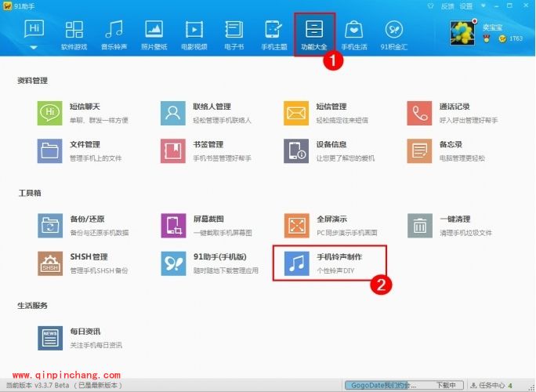Click the skin shirt icon in title bar
Viewport: 536px width, 392px height.
pyautogui.click(x=430, y=6)
